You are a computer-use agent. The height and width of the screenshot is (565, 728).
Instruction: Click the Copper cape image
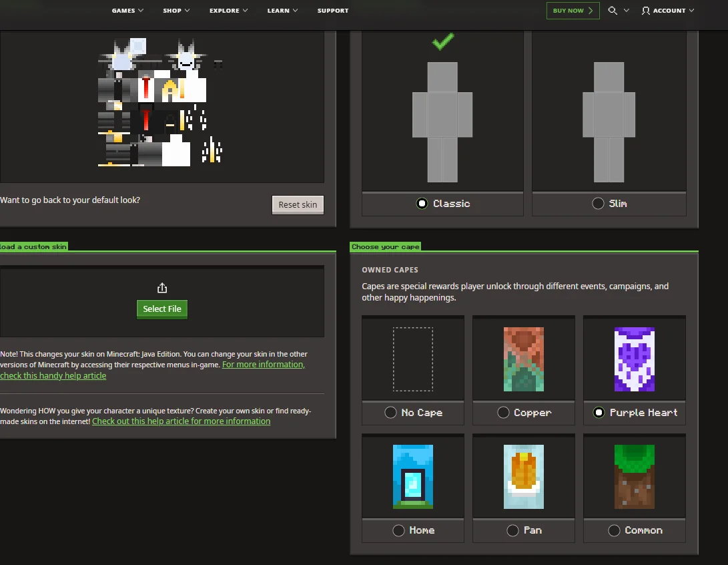(x=524, y=359)
